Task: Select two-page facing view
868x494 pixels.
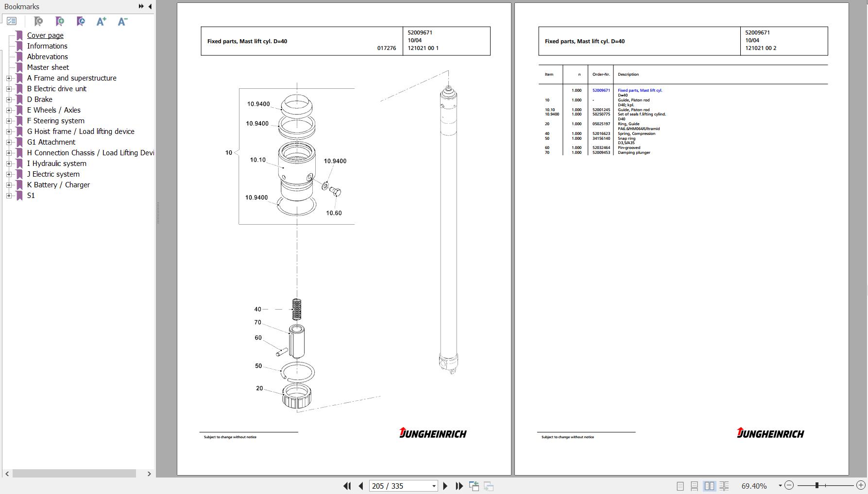Action: click(709, 486)
